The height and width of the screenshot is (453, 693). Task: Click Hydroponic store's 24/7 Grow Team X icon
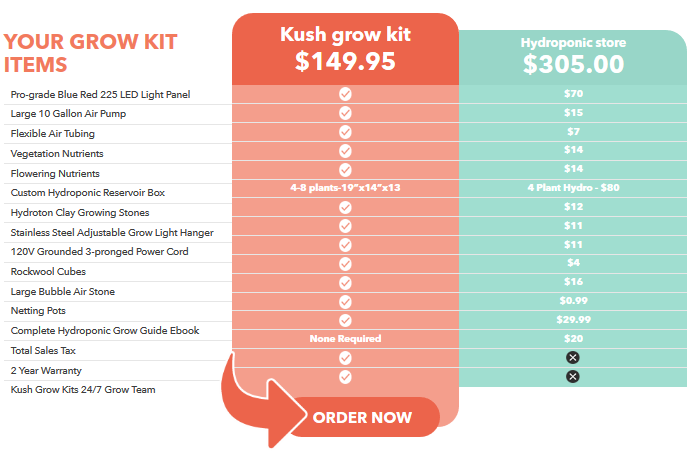click(573, 377)
